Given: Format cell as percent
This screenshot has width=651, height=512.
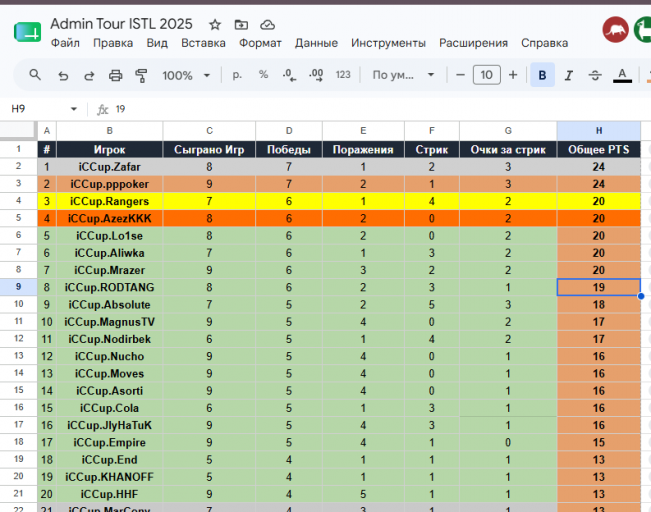Looking at the screenshot, I should (x=263, y=75).
